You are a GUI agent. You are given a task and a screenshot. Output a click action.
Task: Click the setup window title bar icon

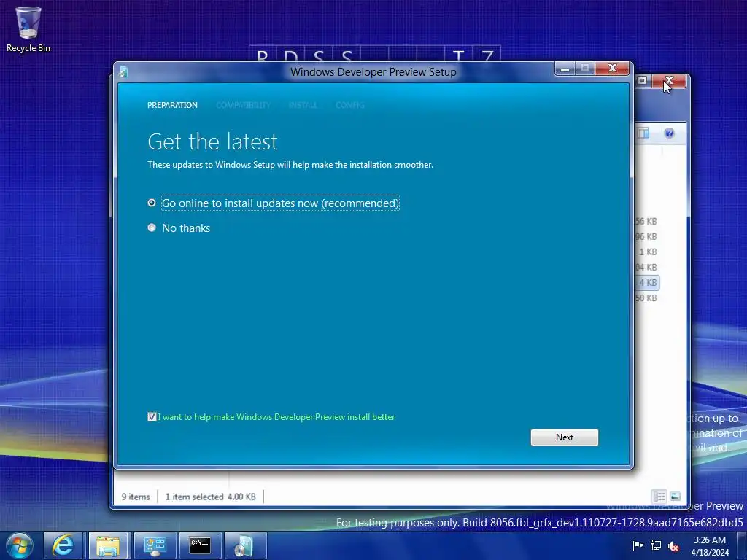[123, 72]
